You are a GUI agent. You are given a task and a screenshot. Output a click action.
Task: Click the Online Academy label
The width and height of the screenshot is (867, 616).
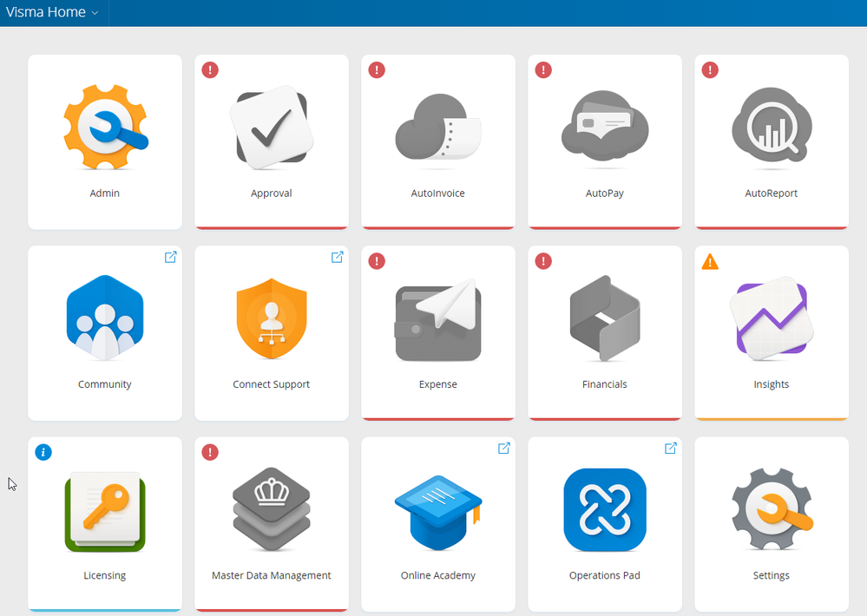click(x=438, y=575)
